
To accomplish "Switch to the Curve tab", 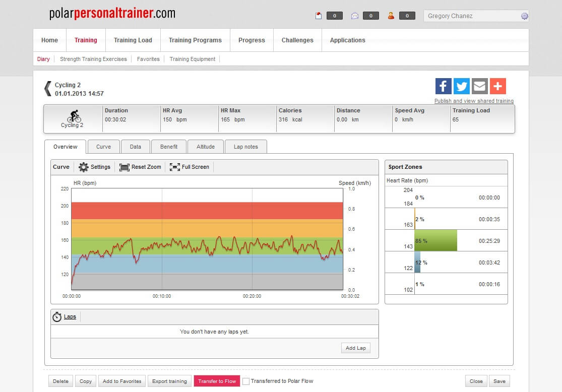I will 104,147.
